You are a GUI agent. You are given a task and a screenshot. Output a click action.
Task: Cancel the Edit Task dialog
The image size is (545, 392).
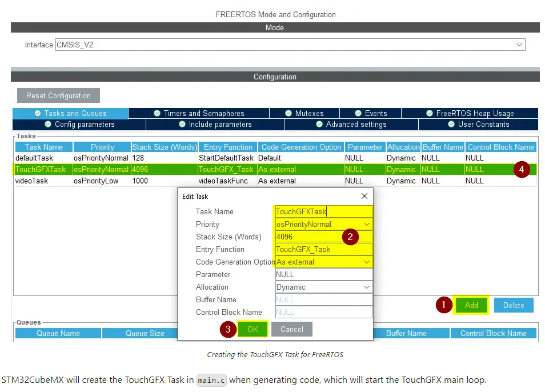[x=291, y=329]
